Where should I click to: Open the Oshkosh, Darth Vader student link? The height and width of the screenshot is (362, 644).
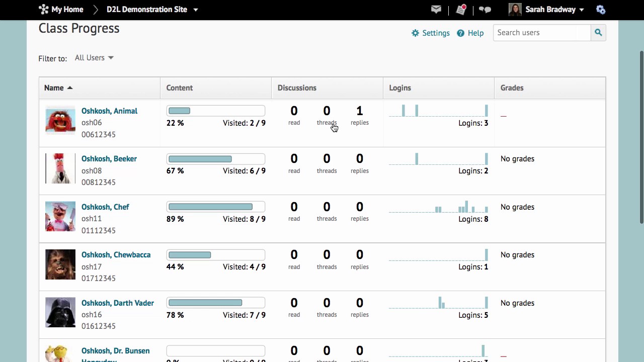tap(118, 303)
